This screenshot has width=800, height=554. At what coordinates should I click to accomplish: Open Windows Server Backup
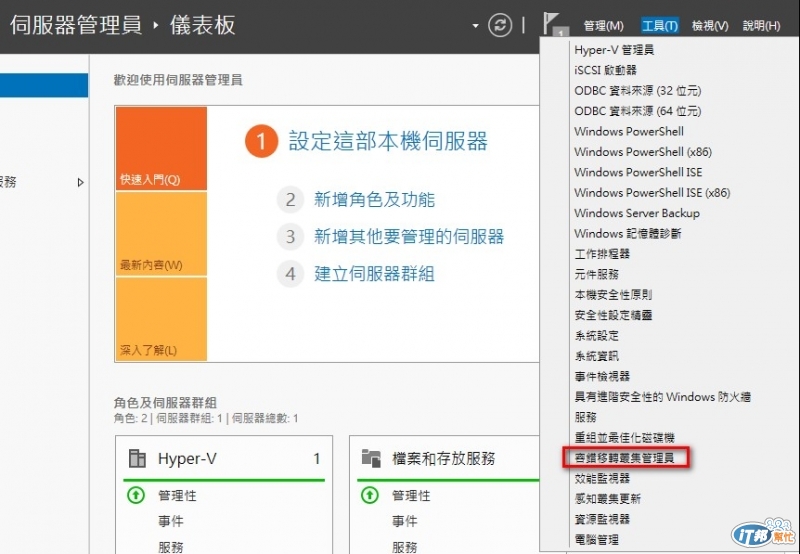637,213
